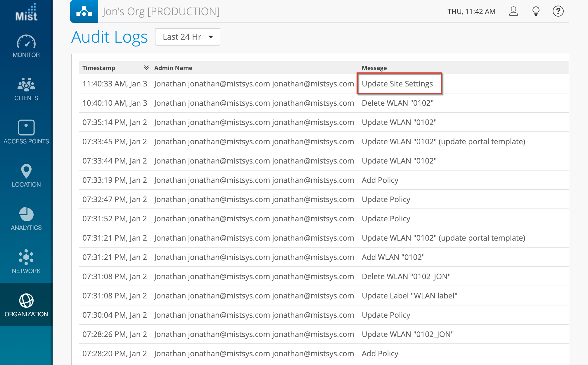Sort by Admin Name column header
This screenshot has width=588, height=365.
pos(173,68)
